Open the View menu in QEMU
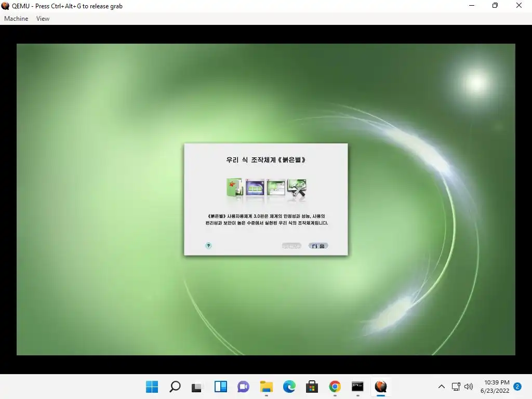532x399 pixels. pos(43,19)
